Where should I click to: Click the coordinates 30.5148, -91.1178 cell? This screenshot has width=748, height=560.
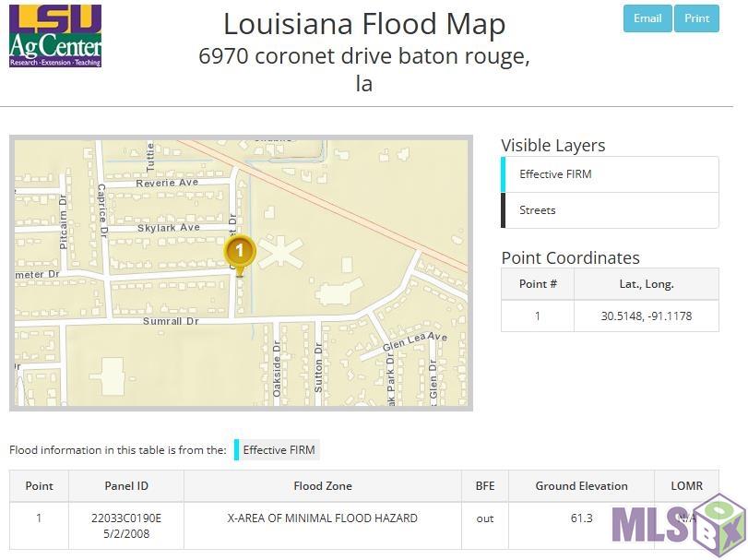tap(646, 316)
